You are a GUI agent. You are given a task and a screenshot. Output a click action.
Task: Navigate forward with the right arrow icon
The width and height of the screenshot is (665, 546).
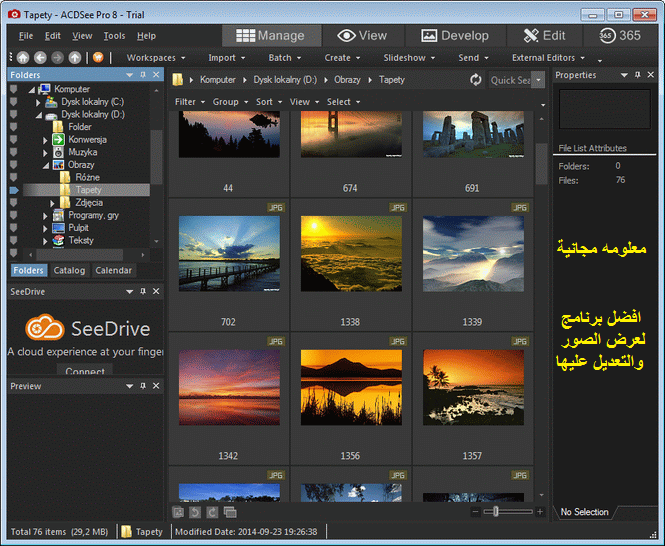[57, 57]
